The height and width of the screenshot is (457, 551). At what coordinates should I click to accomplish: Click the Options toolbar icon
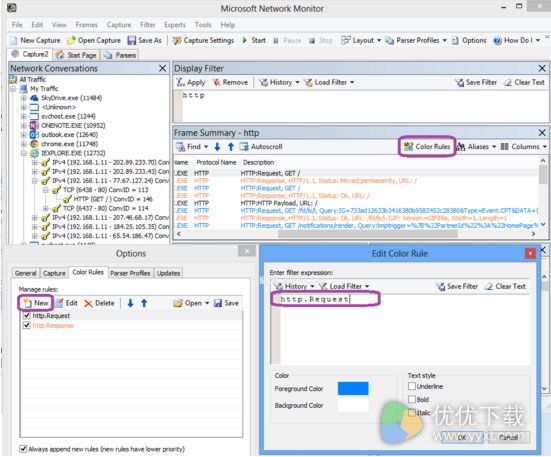click(455, 41)
